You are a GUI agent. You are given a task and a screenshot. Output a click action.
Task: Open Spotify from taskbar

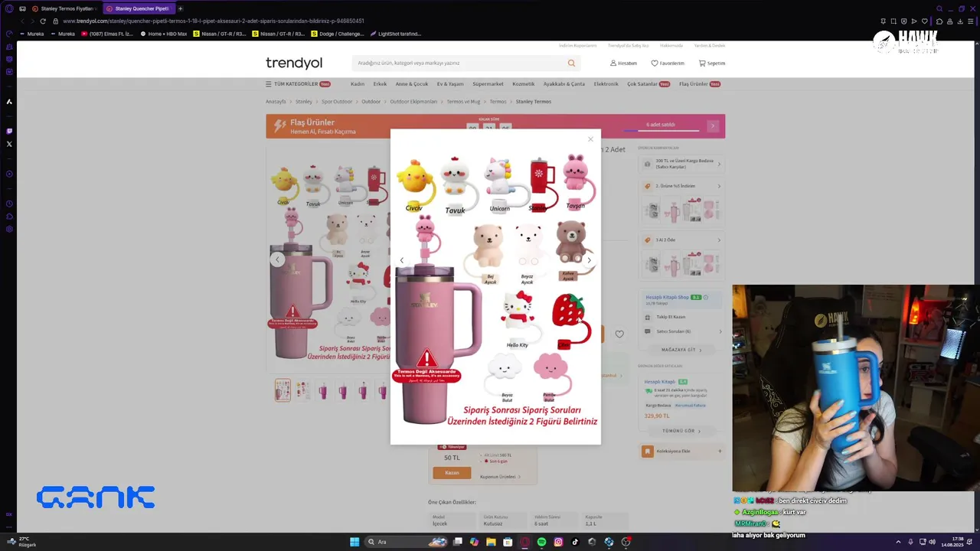coord(541,542)
